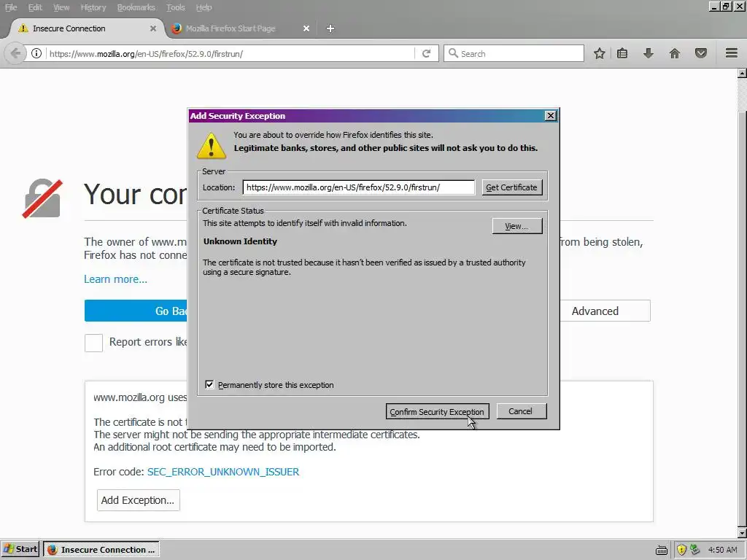Close the Mozilla Firefox Start Page tab

point(306,28)
